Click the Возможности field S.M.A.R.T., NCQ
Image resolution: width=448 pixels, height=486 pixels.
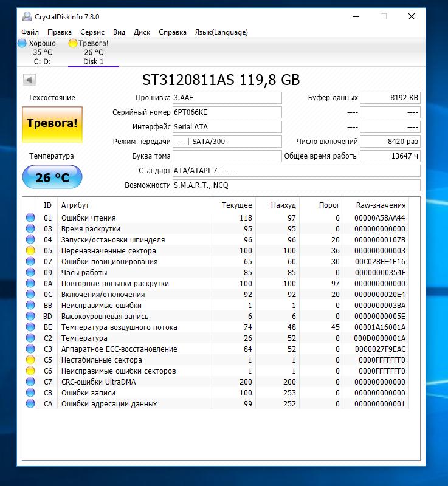point(297,185)
